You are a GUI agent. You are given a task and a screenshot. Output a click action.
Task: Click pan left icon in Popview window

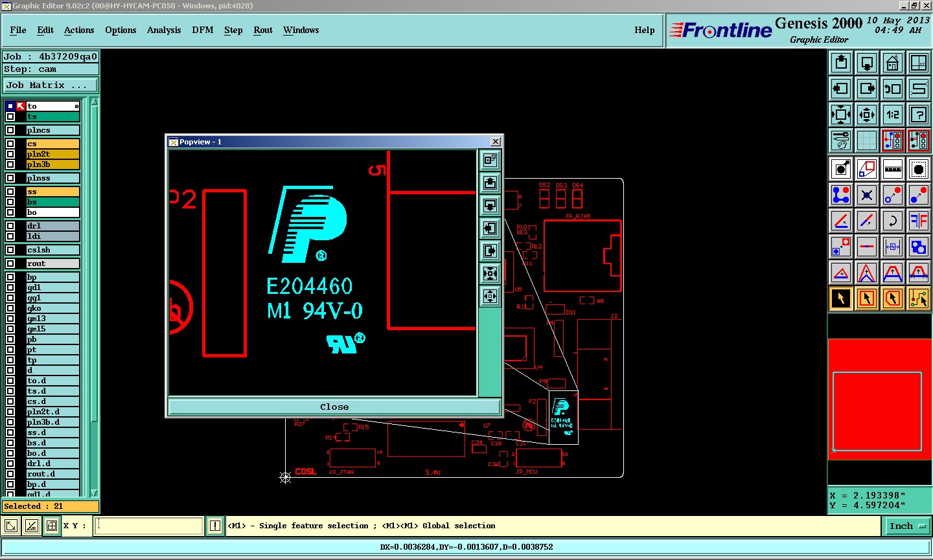(x=490, y=229)
